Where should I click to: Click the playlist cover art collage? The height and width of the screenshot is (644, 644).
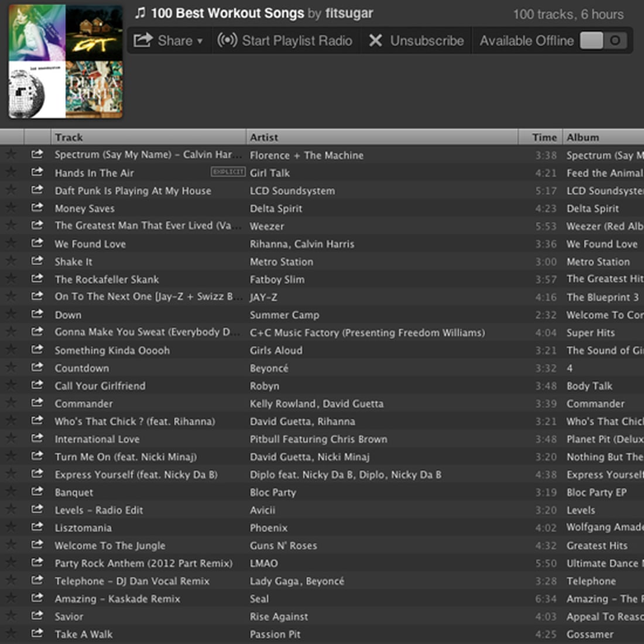[66, 61]
